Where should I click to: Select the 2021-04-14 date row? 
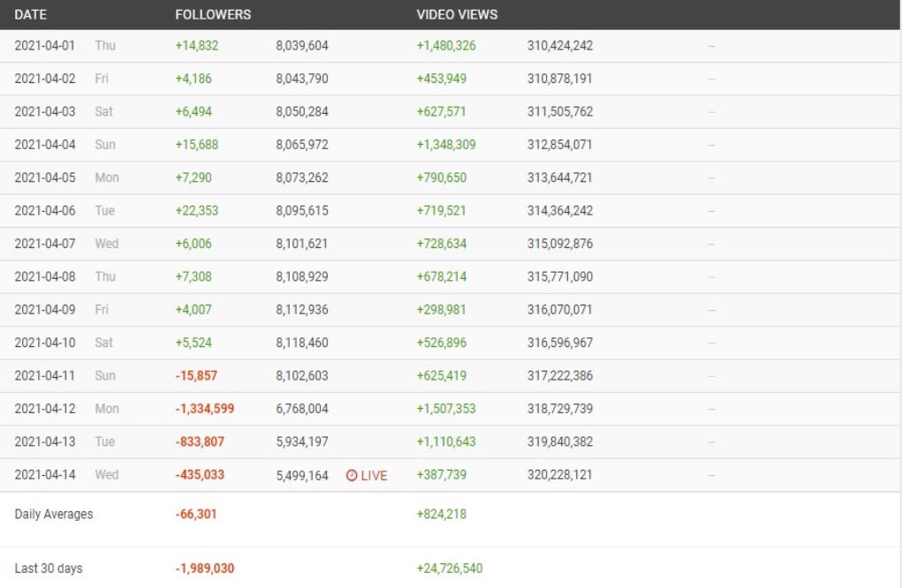(x=45, y=475)
